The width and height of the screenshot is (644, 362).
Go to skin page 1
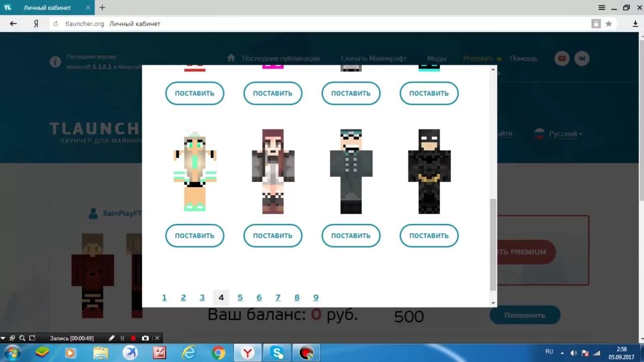[164, 298]
